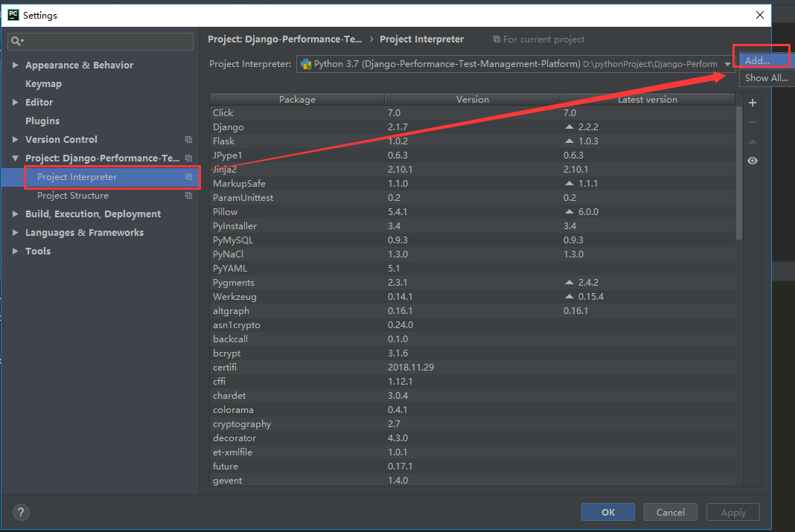
Task: Click the plus install package icon
Action: pos(753,103)
